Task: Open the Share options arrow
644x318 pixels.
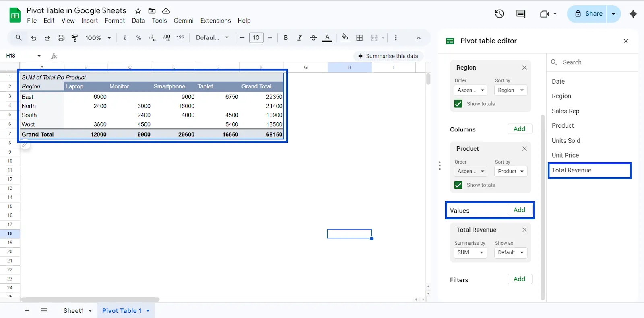Action: [x=614, y=14]
